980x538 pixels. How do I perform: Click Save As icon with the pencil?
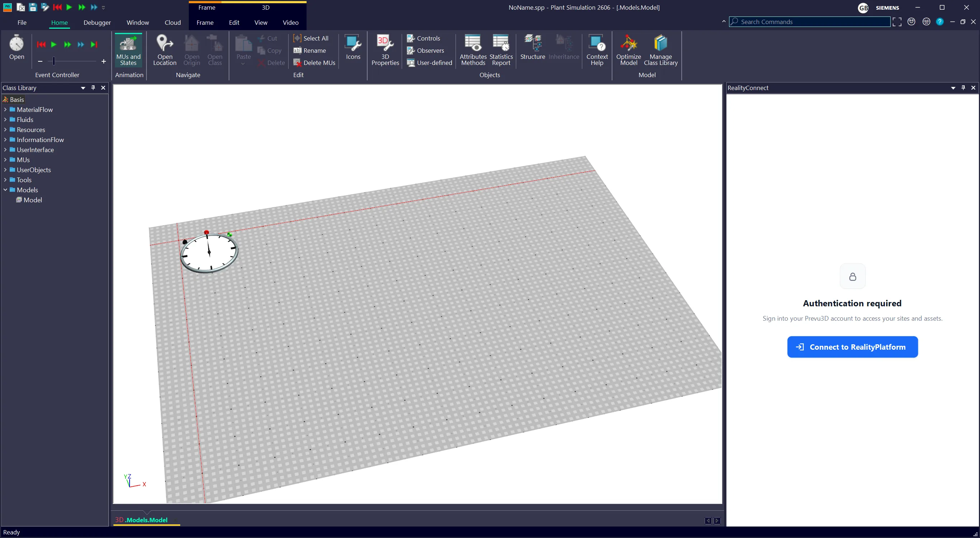(x=45, y=7)
